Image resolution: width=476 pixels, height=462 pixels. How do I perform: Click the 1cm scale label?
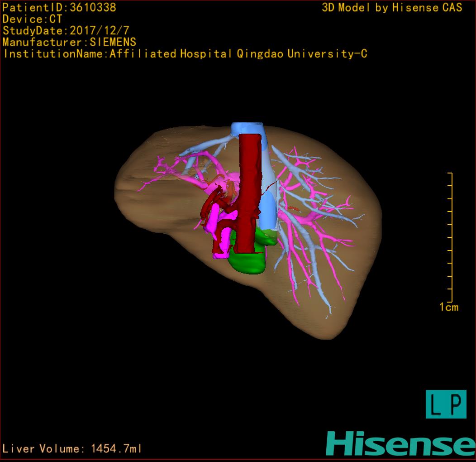click(x=448, y=308)
